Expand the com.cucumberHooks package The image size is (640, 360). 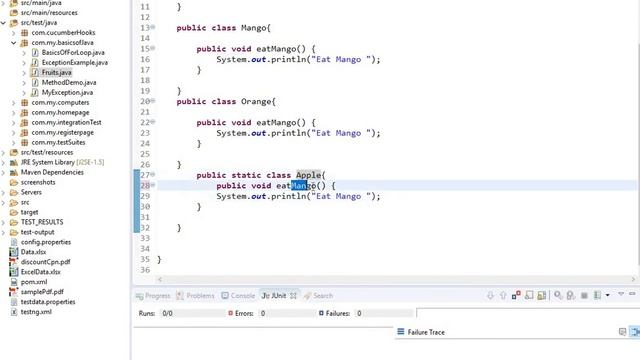[13, 33]
